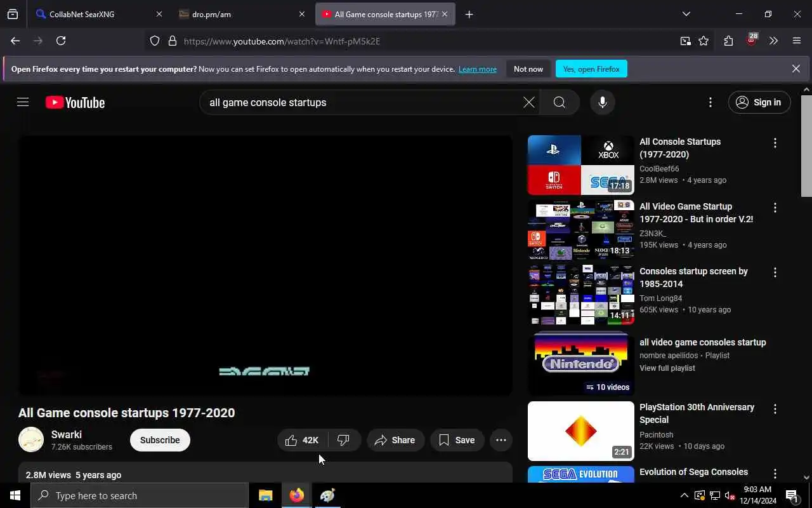Open title 'all video game consoles startup'
812x508 pixels.
click(703, 342)
